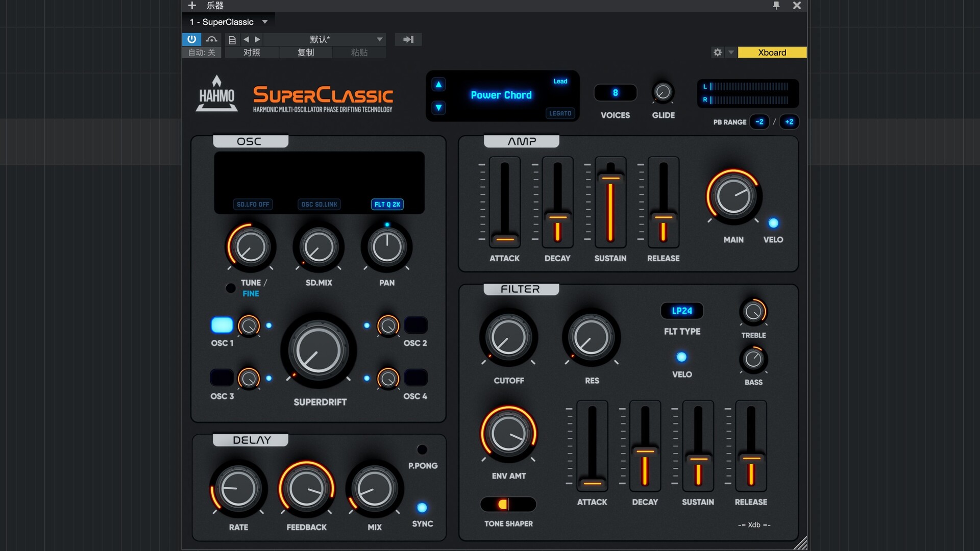Click the sidechain routing arrow icon

click(408, 39)
